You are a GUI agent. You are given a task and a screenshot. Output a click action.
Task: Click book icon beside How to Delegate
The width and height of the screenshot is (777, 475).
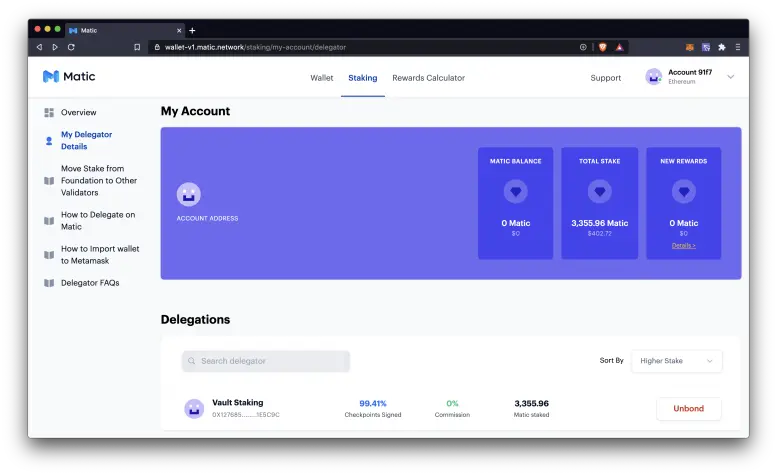coord(49,221)
